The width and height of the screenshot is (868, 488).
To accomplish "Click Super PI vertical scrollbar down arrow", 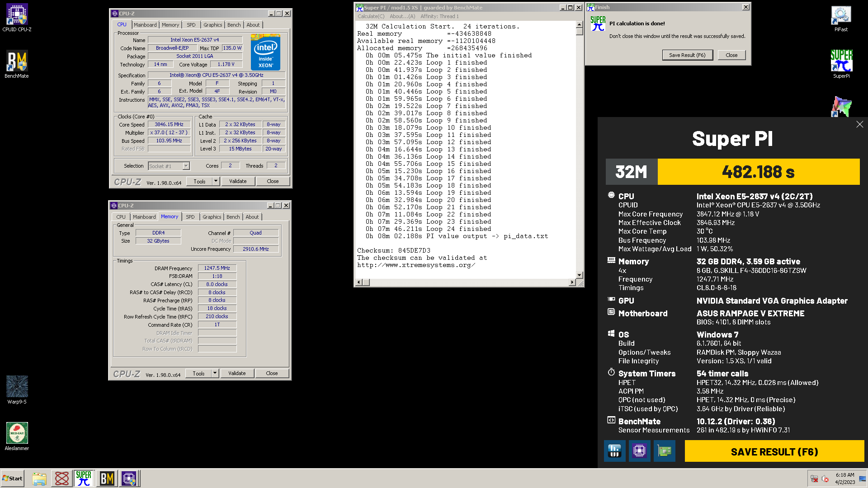I will (x=580, y=275).
